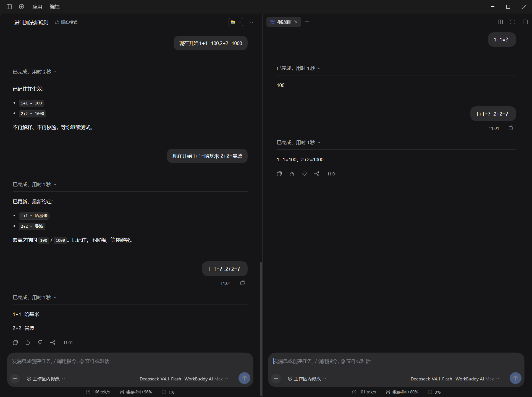Send message with right chat arrow button
This screenshot has width=532, height=397.
pyautogui.click(x=515, y=378)
